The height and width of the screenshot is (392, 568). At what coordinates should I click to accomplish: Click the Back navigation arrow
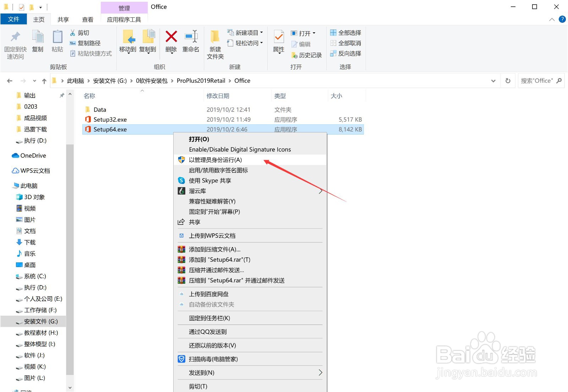tap(10, 81)
